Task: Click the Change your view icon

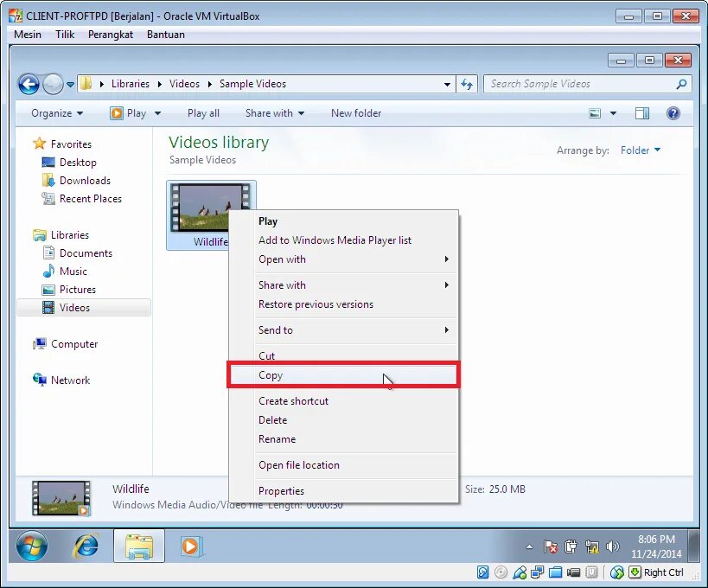Action: click(595, 113)
